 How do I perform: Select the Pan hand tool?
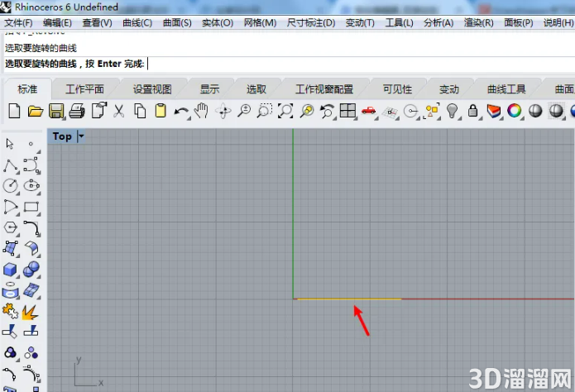coord(202,111)
